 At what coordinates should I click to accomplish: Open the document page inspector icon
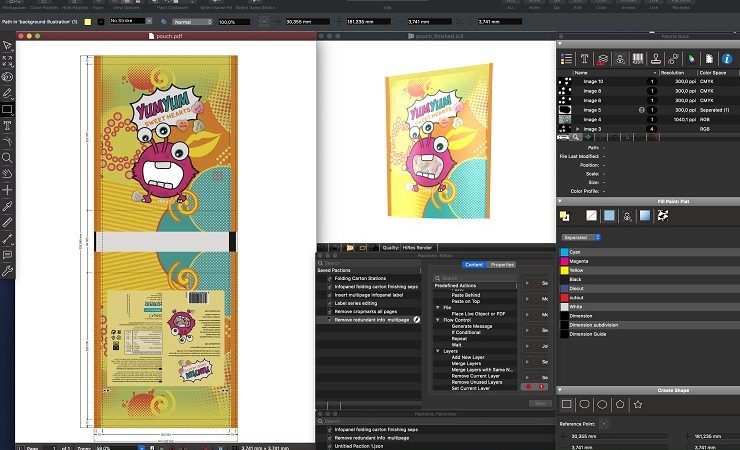709,58
